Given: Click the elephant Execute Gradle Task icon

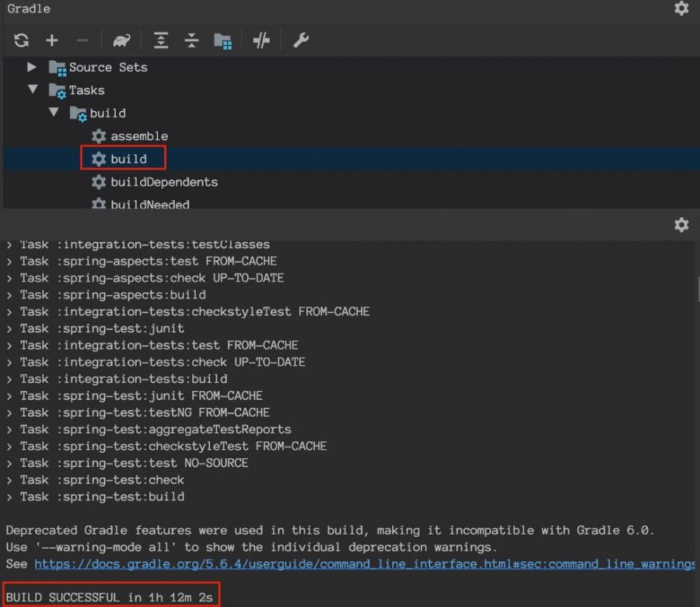Looking at the screenshot, I should pyautogui.click(x=122, y=41).
